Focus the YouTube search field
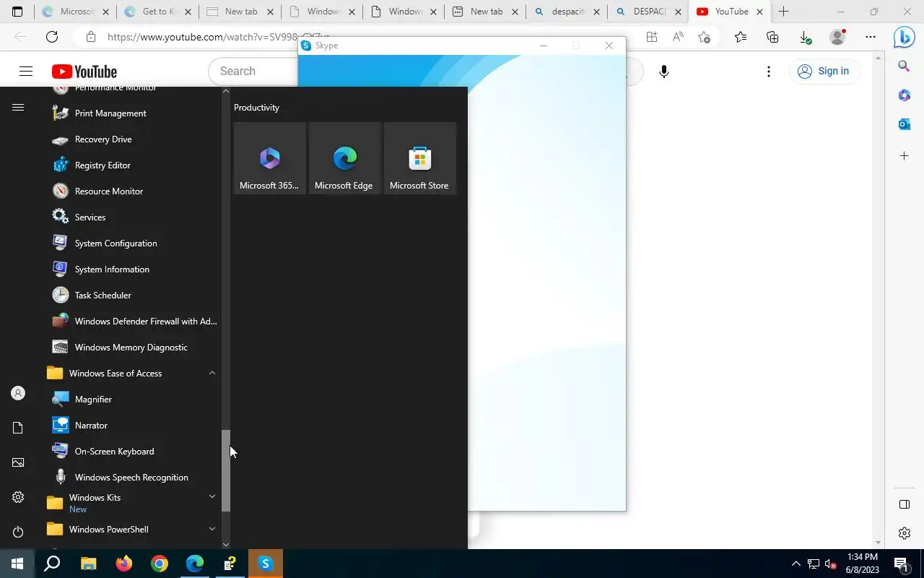924x578 pixels. (x=253, y=71)
